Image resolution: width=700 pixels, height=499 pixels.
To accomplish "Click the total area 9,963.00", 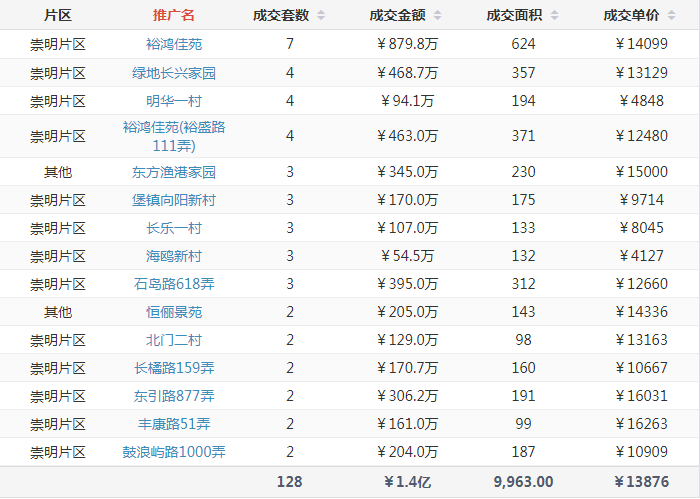I will click(523, 482).
